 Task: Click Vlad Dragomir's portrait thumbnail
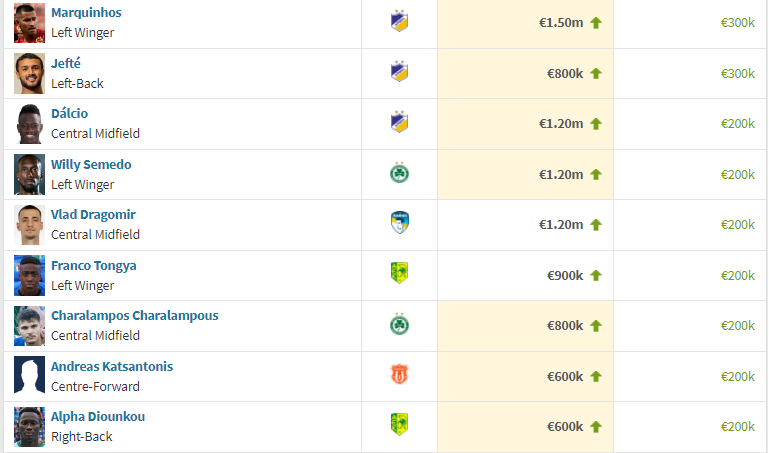(x=29, y=225)
